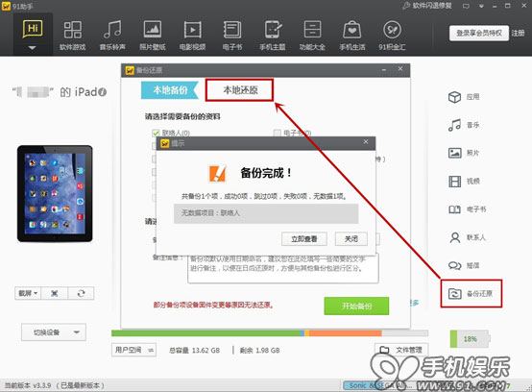Open 应用 apps in right sidebar
Viewport: 532px width, 392px height.
(x=464, y=97)
